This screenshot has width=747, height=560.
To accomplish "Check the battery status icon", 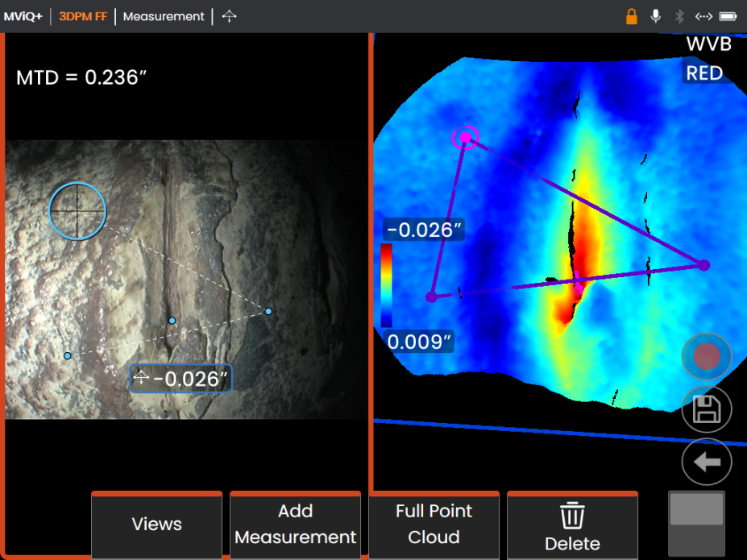I will 728,16.
